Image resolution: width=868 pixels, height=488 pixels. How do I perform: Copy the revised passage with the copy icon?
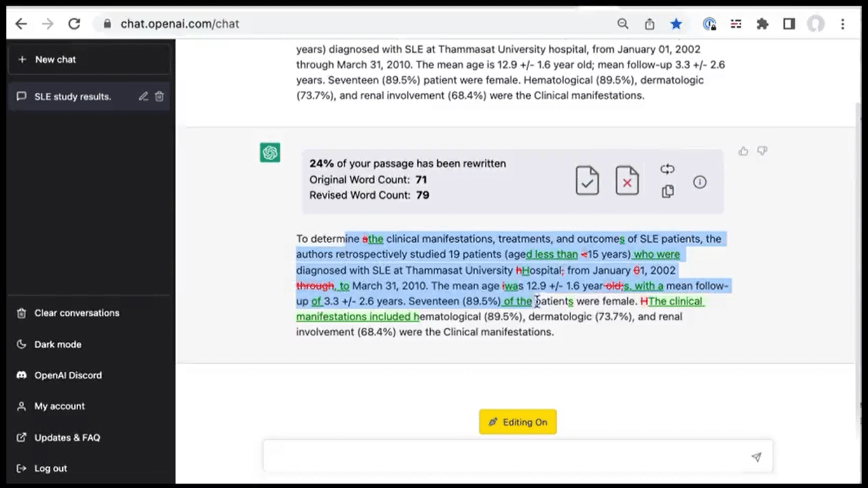coord(667,191)
